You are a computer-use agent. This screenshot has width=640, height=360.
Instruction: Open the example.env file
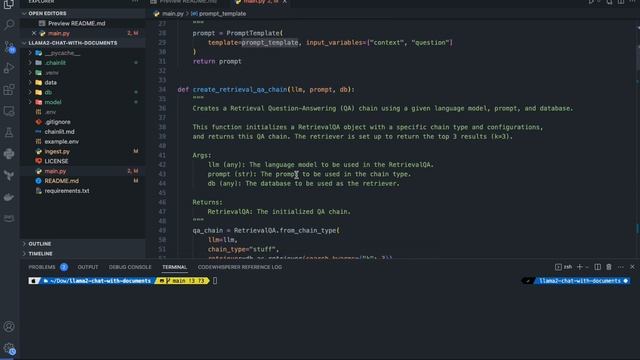[x=61, y=142]
